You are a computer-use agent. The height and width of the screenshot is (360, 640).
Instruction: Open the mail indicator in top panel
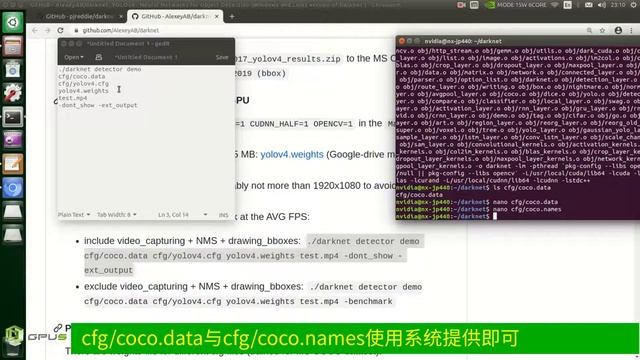[589, 5]
